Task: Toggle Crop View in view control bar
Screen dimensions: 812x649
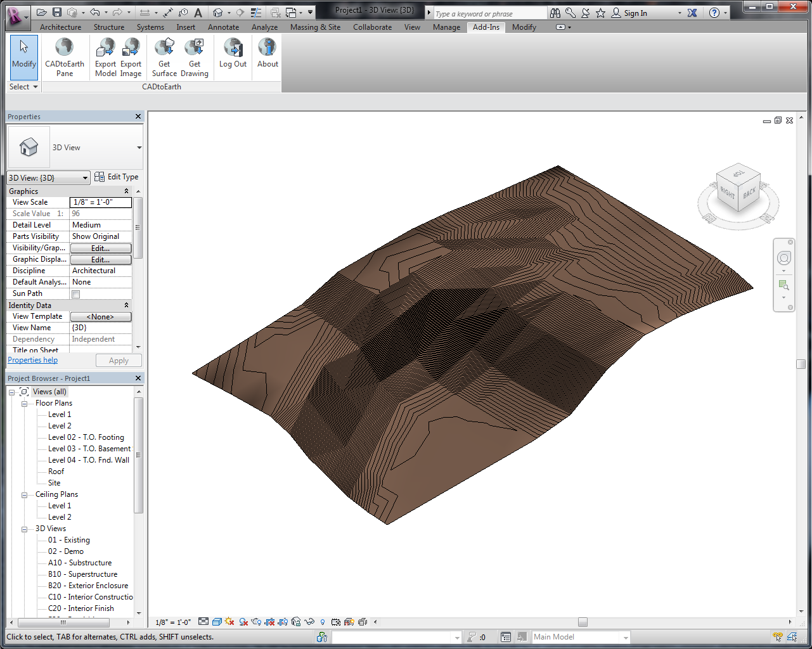Action: (x=269, y=622)
